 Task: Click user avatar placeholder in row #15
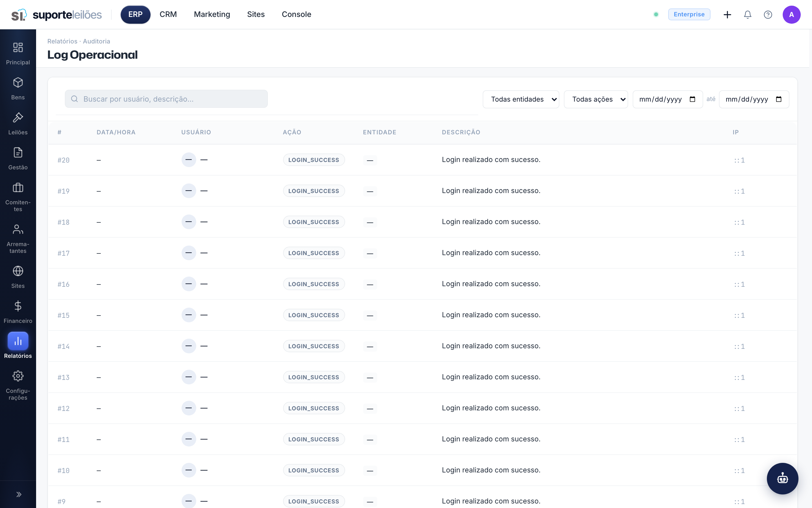tap(189, 315)
